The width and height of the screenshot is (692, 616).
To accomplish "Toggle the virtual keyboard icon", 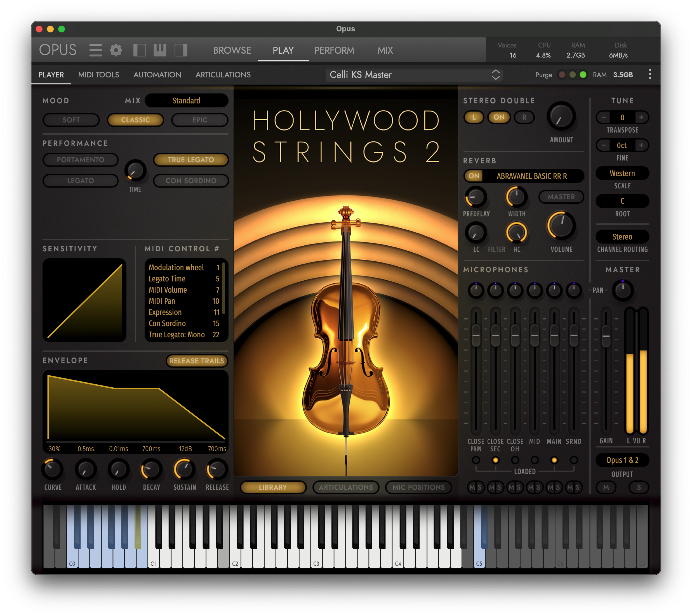I will [x=160, y=50].
